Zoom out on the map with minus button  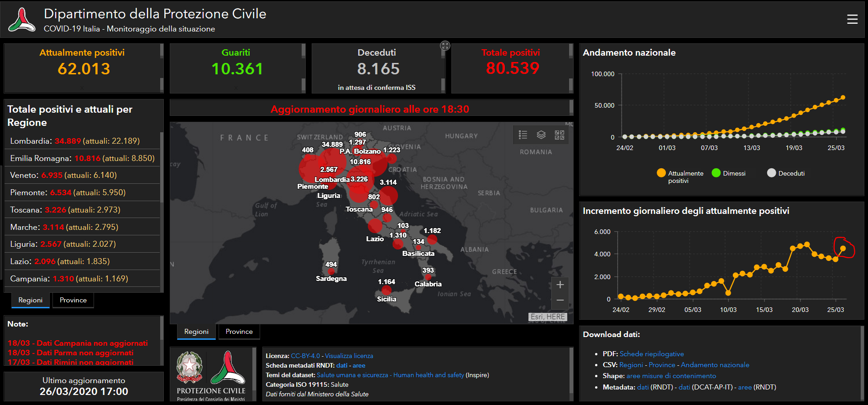(560, 300)
